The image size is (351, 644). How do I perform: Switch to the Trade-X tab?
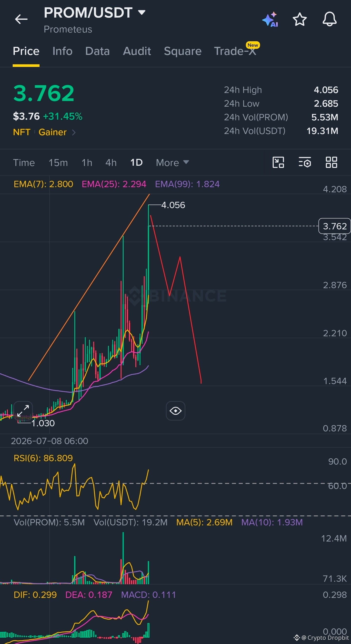click(x=235, y=51)
